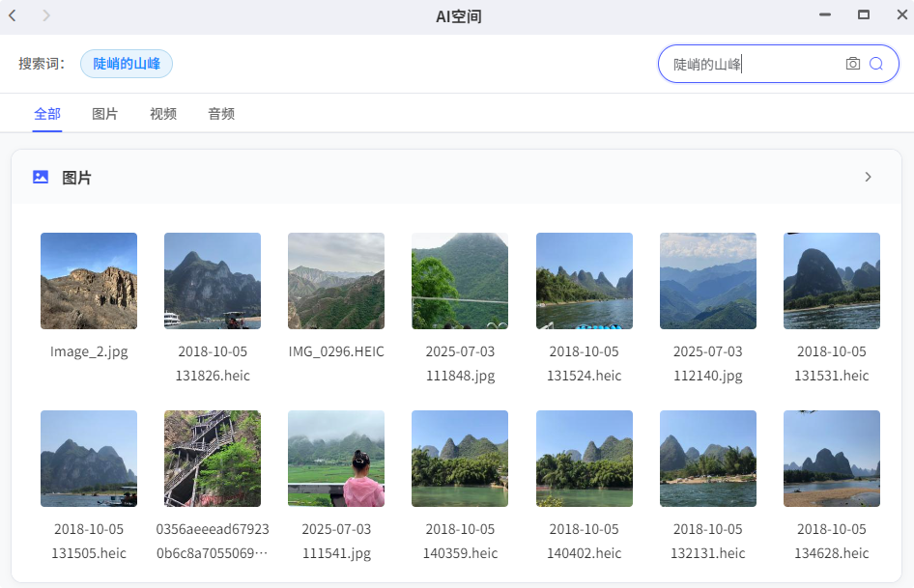This screenshot has width=914, height=588.
Task: Switch to the 视频 tab
Action: point(163,114)
